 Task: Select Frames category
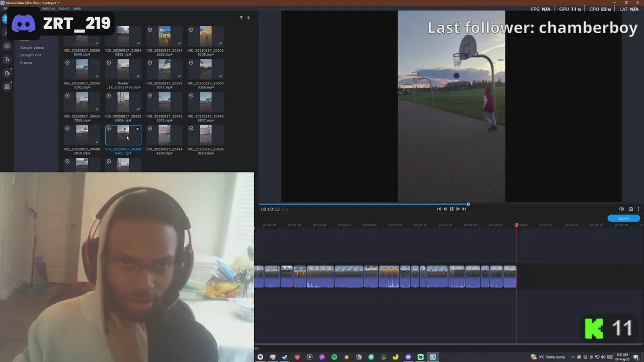click(26, 63)
